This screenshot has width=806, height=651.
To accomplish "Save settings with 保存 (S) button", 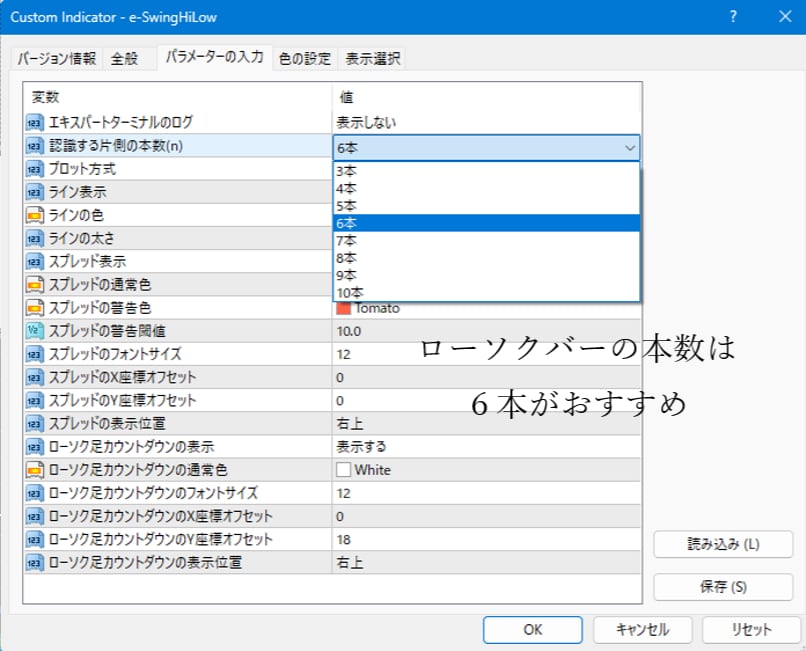I will (723, 587).
